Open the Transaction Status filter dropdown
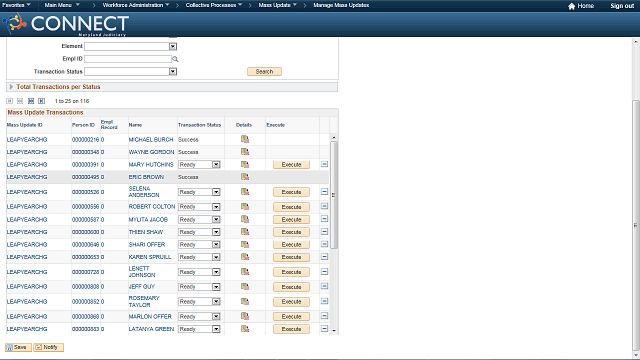640x360 pixels. coord(173,71)
